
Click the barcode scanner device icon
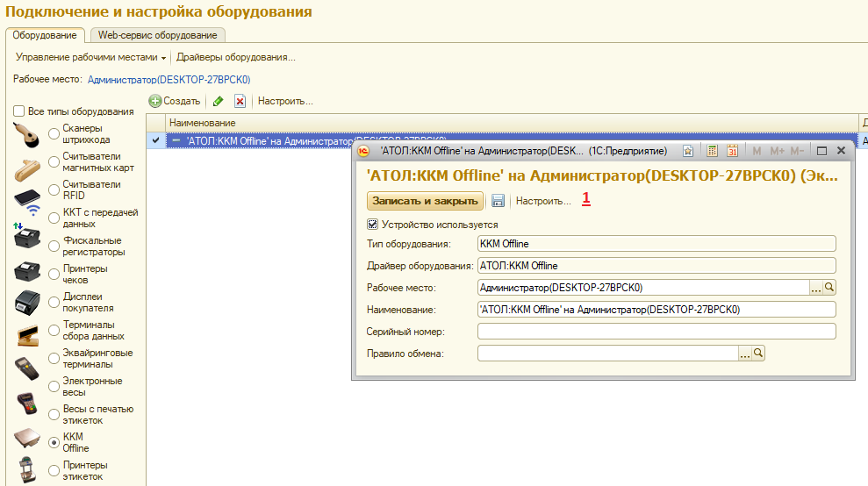tap(26, 134)
